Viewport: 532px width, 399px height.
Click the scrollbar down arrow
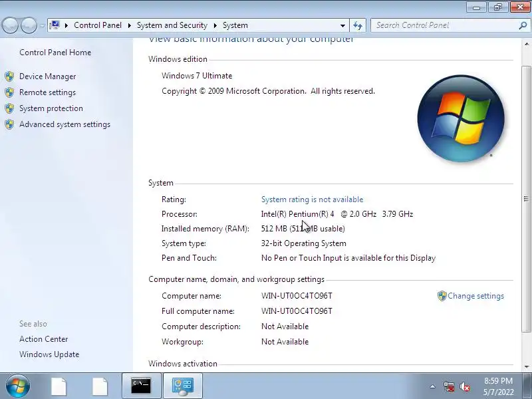527,366
